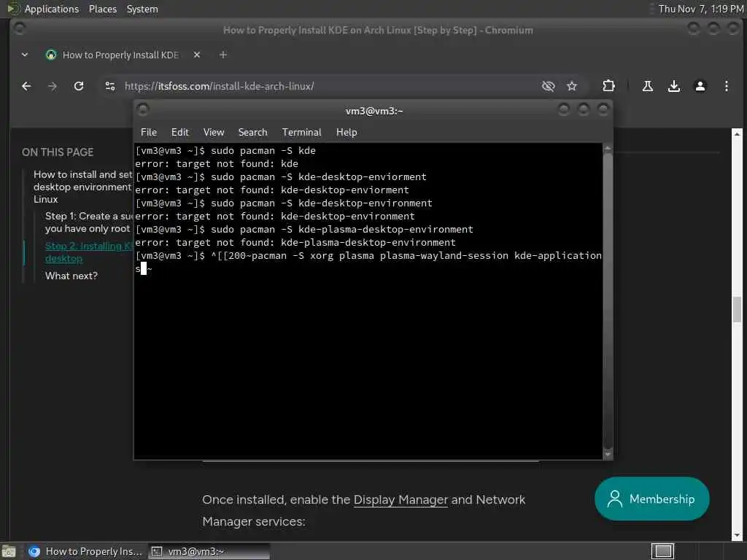Click the pasted pacman -S xorg plasma command line
747x560 pixels.
pos(368,262)
